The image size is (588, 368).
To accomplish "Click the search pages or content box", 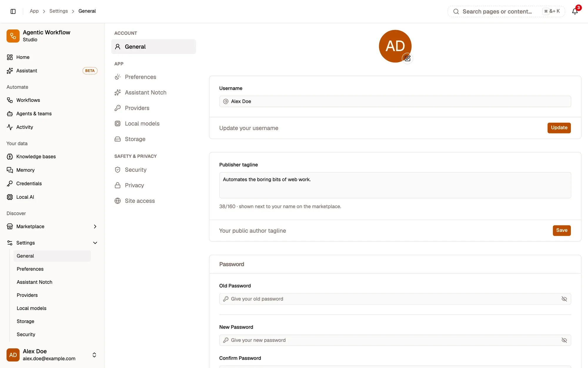I will click(506, 11).
